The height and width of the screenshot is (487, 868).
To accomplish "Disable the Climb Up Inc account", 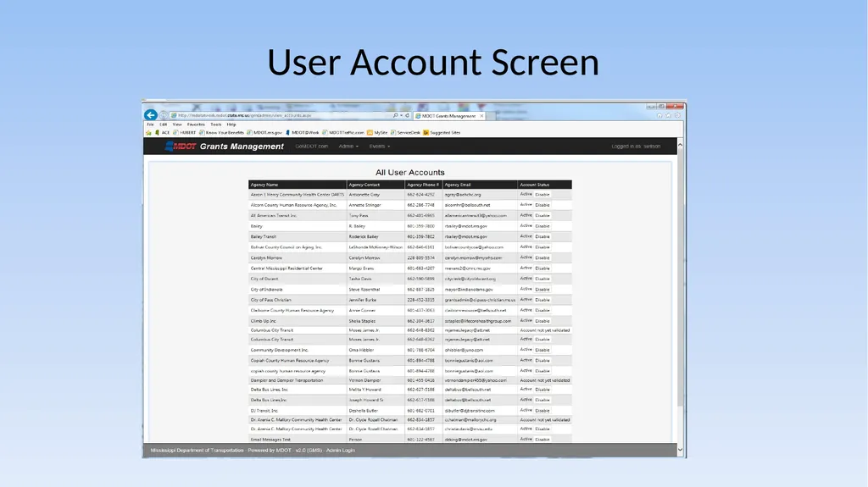I will pyautogui.click(x=542, y=321).
